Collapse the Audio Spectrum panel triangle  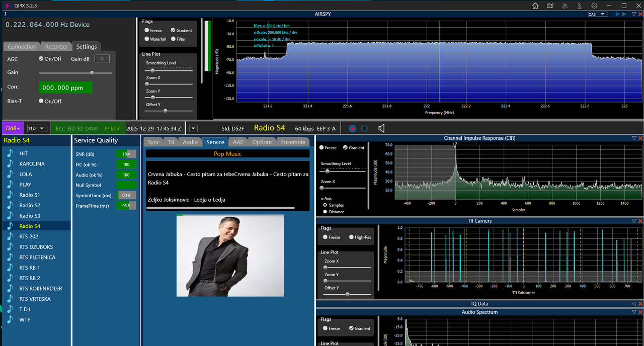point(634,312)
